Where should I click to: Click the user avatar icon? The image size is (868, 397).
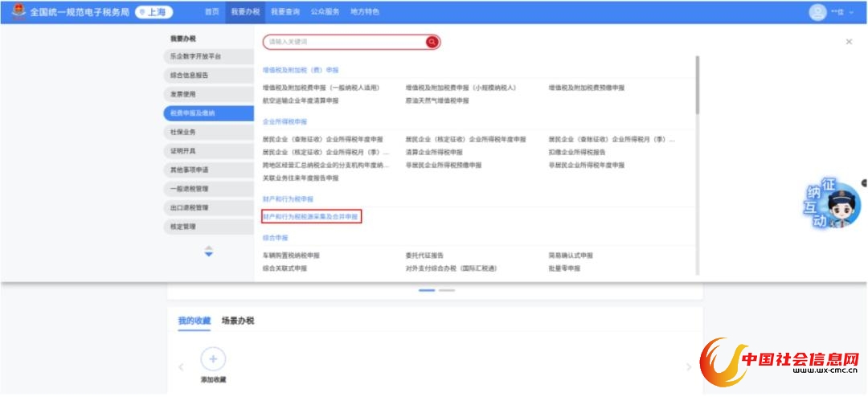pyautogui.click(x=818, y=12)
